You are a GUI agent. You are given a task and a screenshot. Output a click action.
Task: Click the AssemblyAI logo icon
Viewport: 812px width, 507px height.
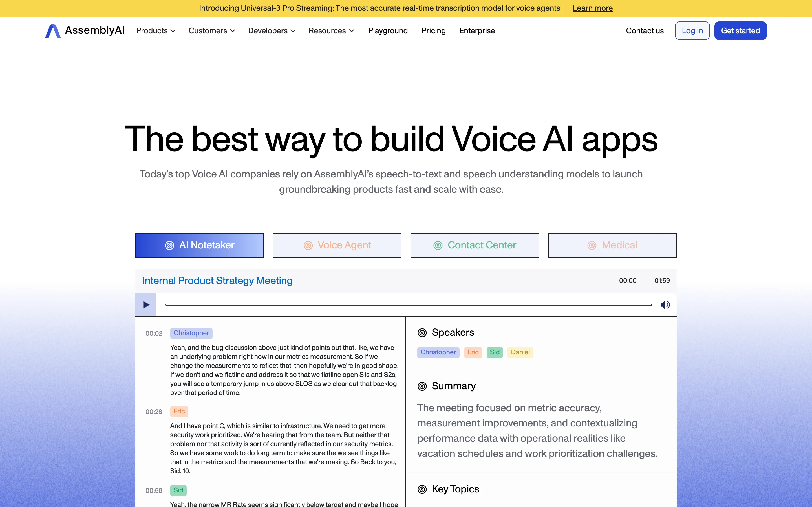coord(53,31)
